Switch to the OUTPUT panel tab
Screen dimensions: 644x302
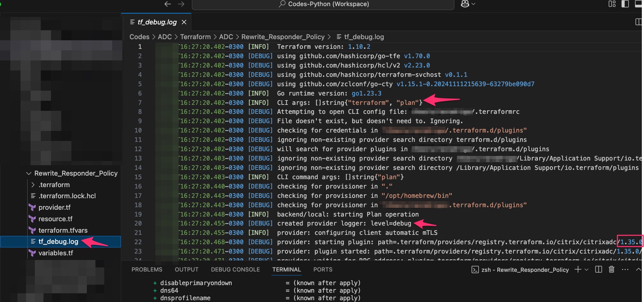point(186,270)
